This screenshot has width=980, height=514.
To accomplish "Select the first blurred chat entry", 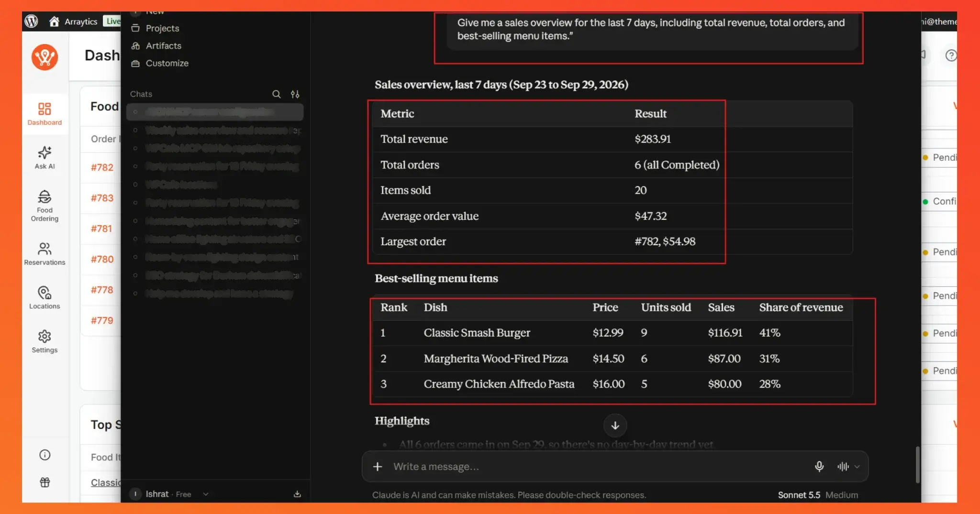I will tap(215, 112).
